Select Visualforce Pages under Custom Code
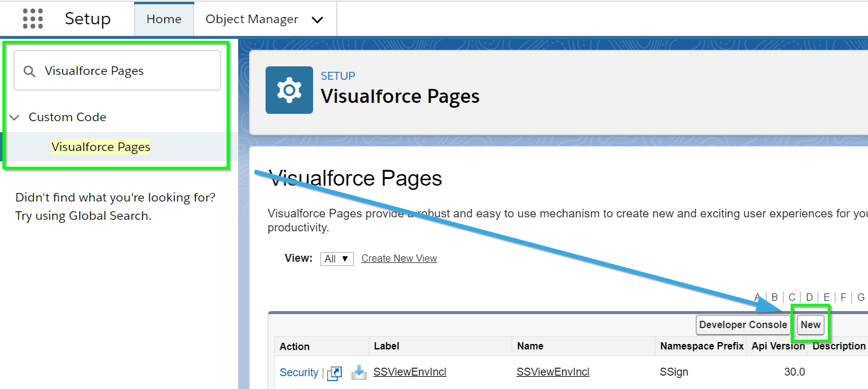The height and width of the screenshot is (389, 868). click(x=101, y=147)
